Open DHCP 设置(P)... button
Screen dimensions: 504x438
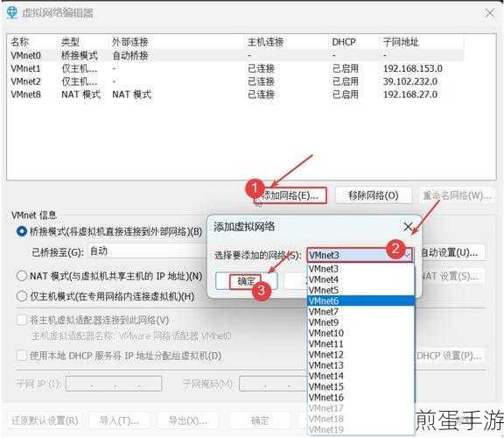[450, 356]
